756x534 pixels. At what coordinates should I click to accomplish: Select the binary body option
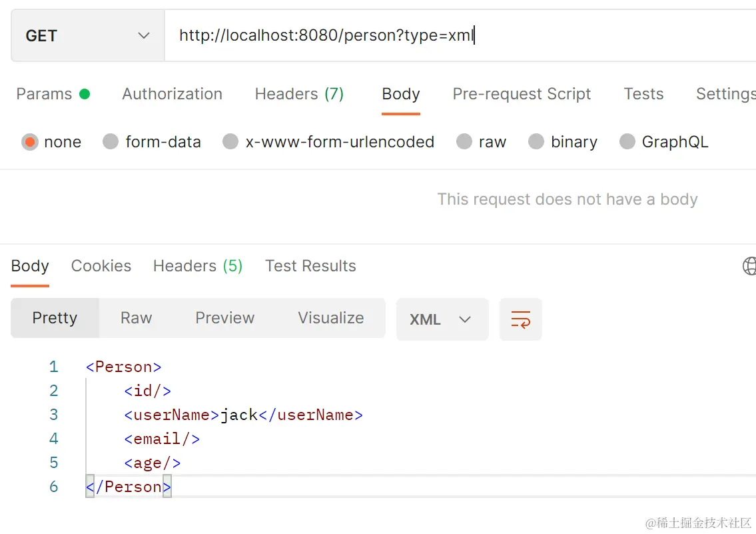[536, 141]
